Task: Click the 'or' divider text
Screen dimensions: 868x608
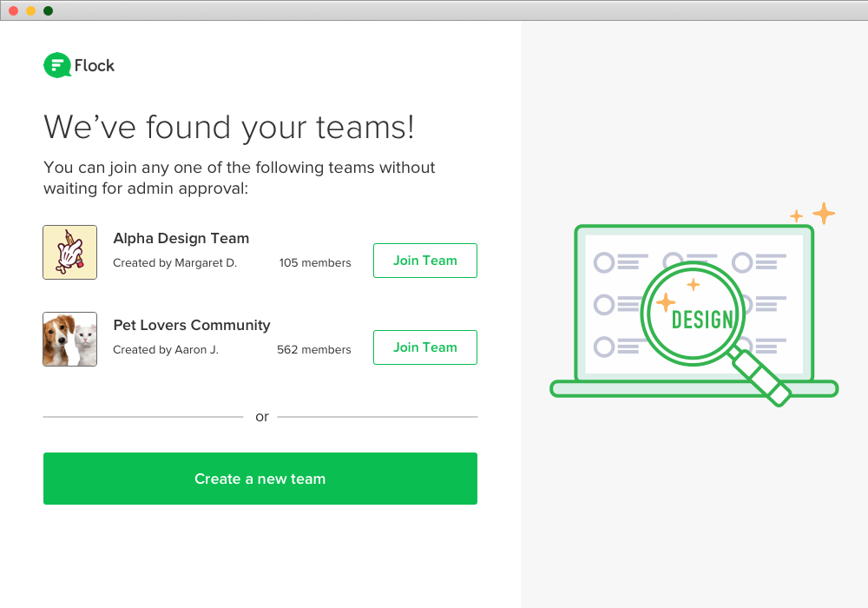Action: pos(261,416)
